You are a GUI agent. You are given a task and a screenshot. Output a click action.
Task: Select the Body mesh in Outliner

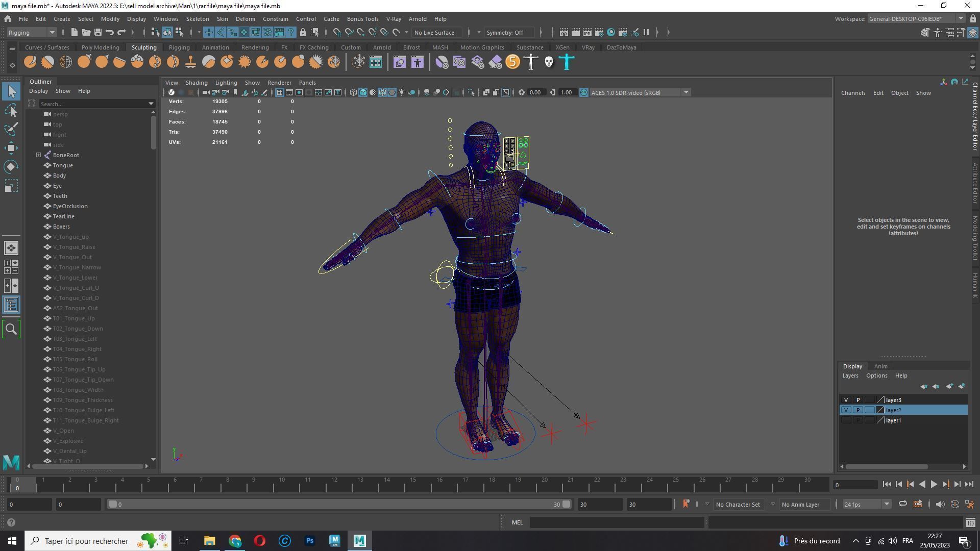(59, 176)
